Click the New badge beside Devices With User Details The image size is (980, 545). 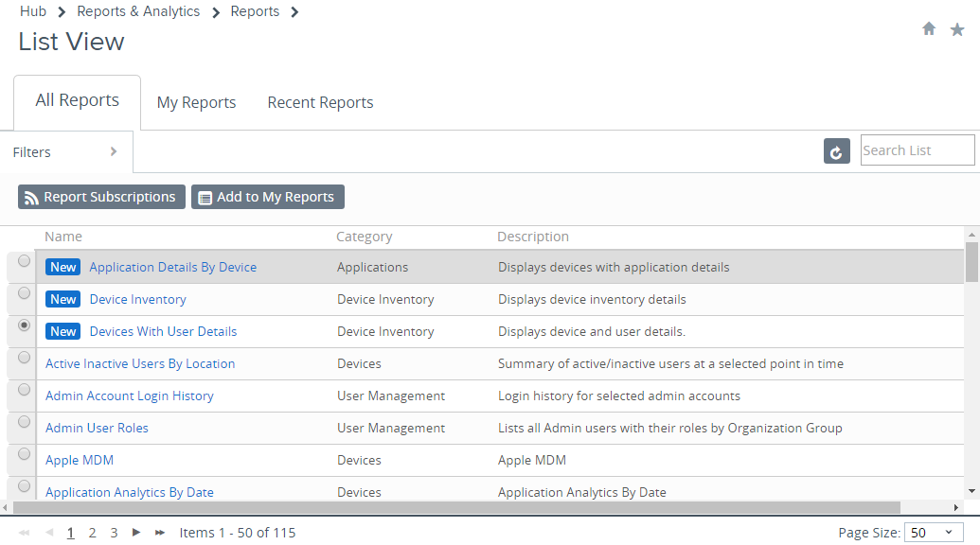63,331
